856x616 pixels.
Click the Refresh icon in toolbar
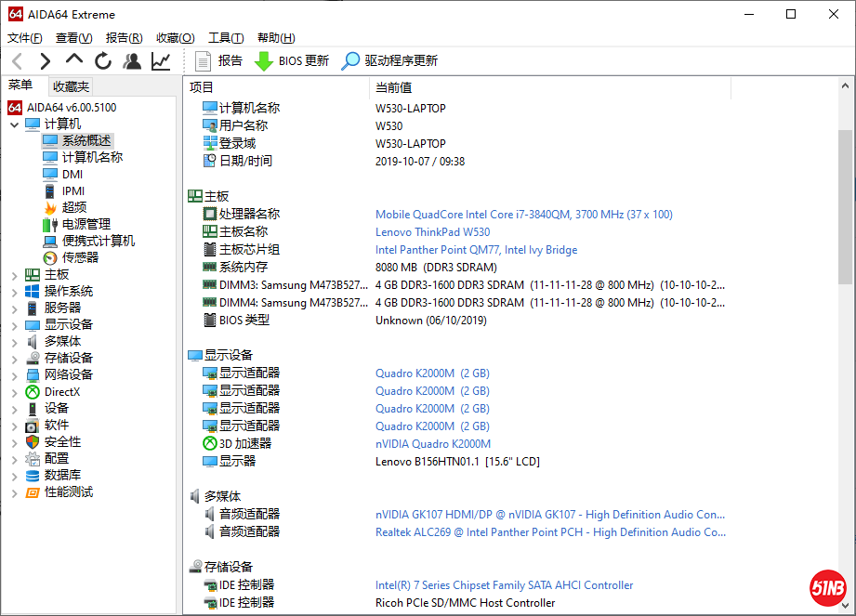click(x=103, y=61)
